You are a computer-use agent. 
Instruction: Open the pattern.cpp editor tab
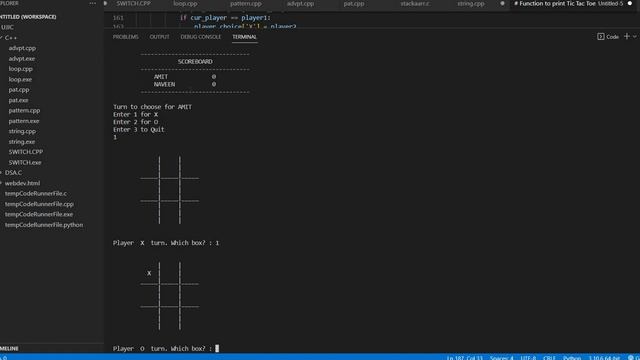click(246, 3)
